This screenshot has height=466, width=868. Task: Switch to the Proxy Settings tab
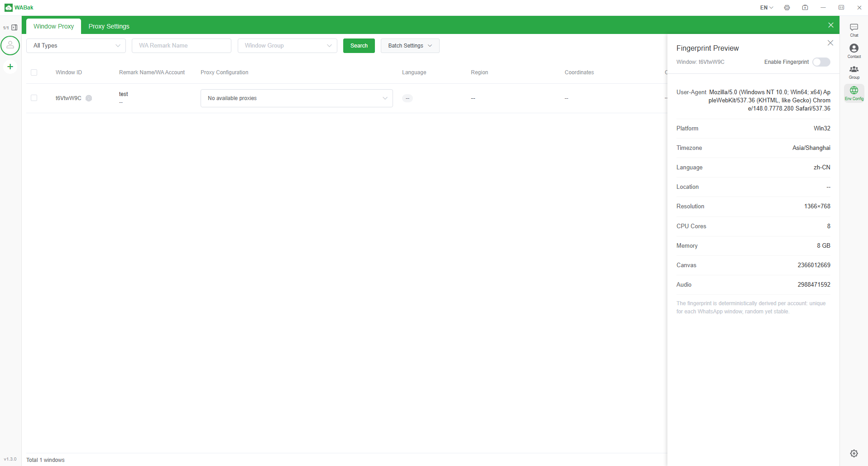tap(109, 26)
